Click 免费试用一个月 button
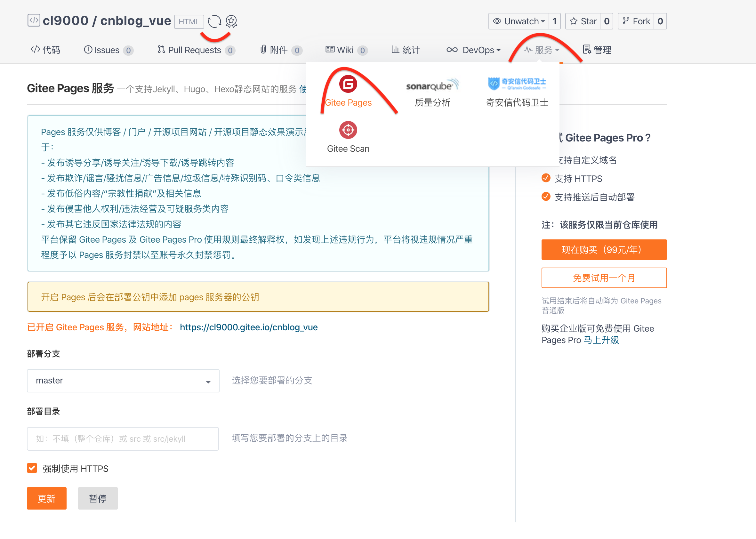The image size is (756, 539). [x=604, y=278]
